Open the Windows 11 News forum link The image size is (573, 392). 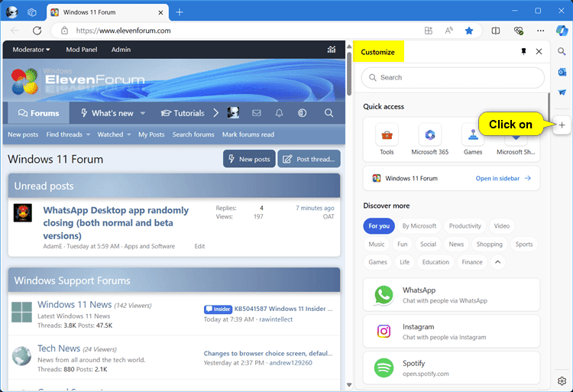[x=75, y=304]
